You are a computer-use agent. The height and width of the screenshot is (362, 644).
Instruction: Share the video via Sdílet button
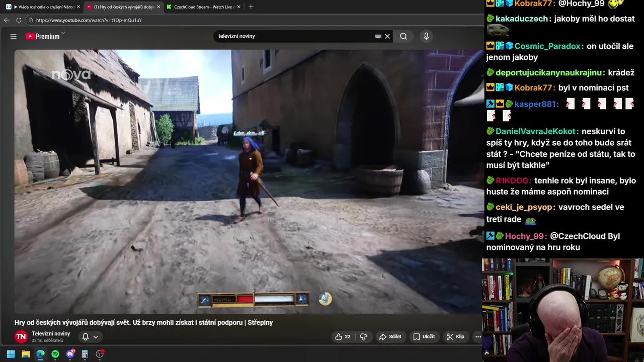click(x=390, y=336)
